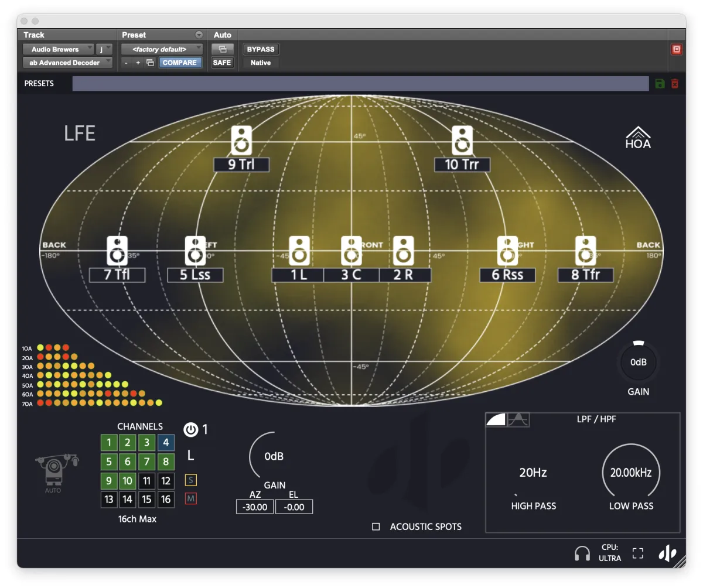Click the previous preset minus button
Image resolution: width=703 pixels, height=588 pixels.
click(x=127, y=63)
